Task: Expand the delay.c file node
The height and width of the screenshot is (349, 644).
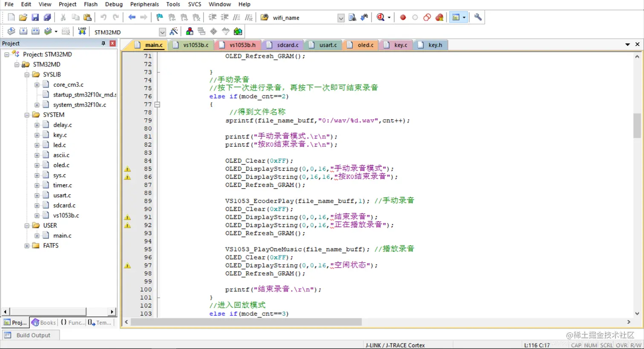Action: 37,125
